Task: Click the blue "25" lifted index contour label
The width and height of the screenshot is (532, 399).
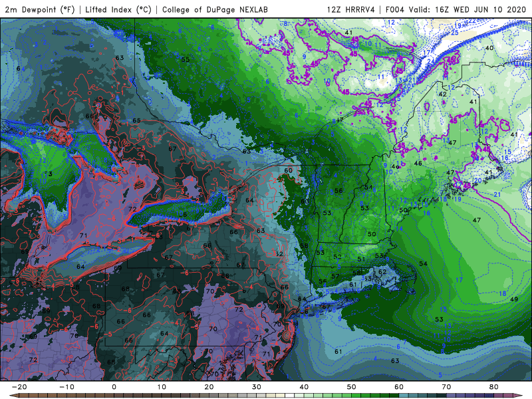Action: [455, 33]
